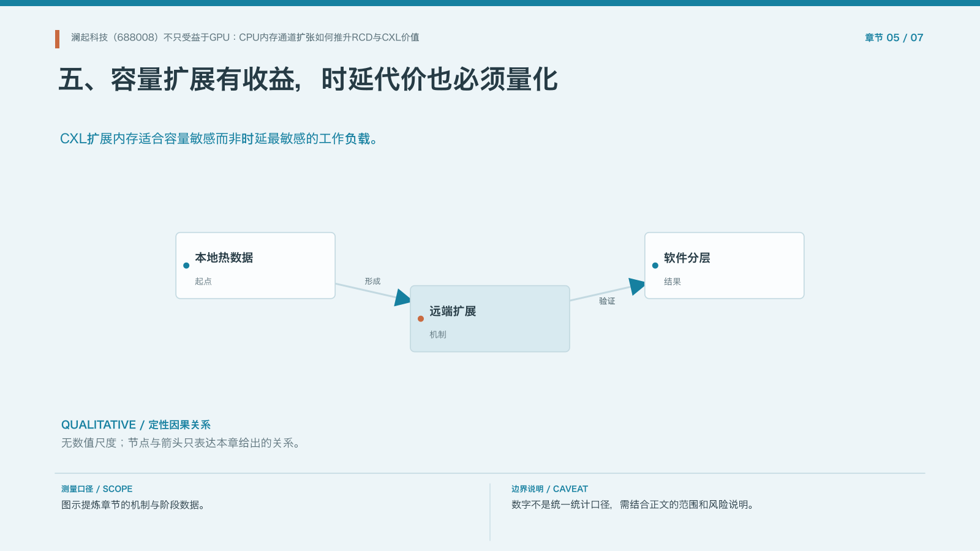
Task: Click the 机制 caption
Action: 438,335
